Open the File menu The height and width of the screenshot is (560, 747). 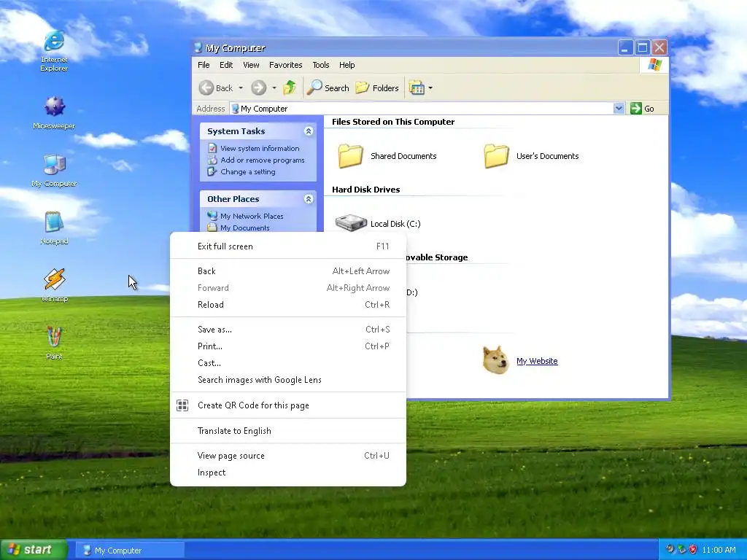click(x=204, y=65)
